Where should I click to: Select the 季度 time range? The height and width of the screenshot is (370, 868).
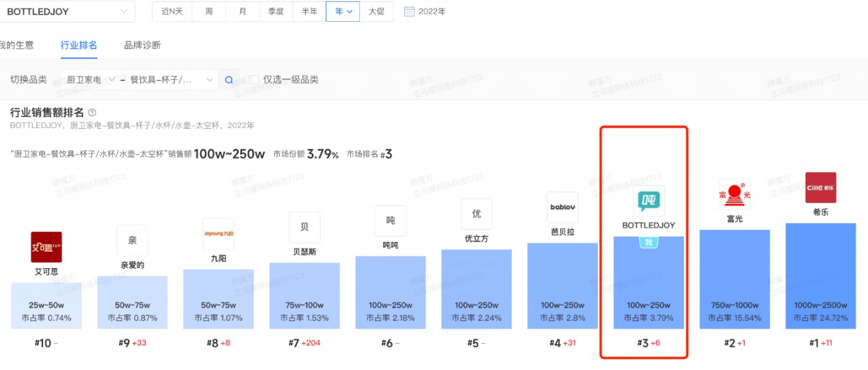tap(276, 12)
